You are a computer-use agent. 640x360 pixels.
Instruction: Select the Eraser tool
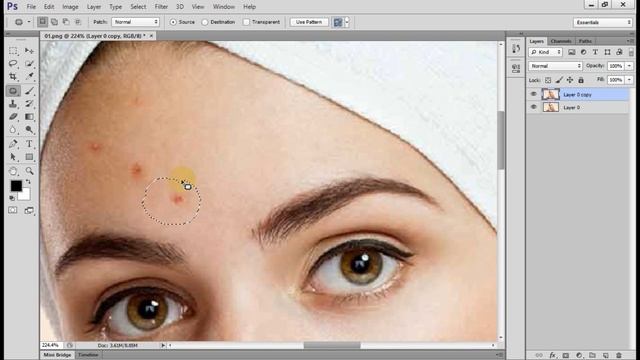(x=13, y=117)
